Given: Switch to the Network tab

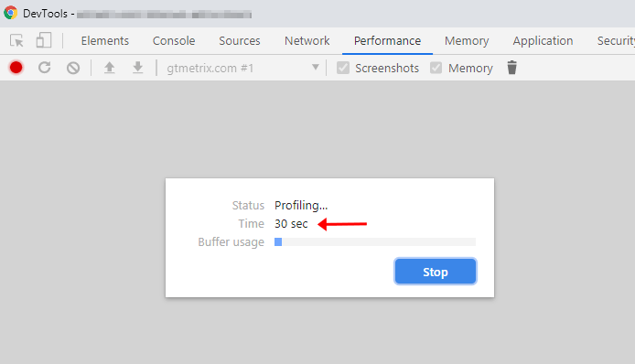Looking at the screenshot, I should [307, 41].
